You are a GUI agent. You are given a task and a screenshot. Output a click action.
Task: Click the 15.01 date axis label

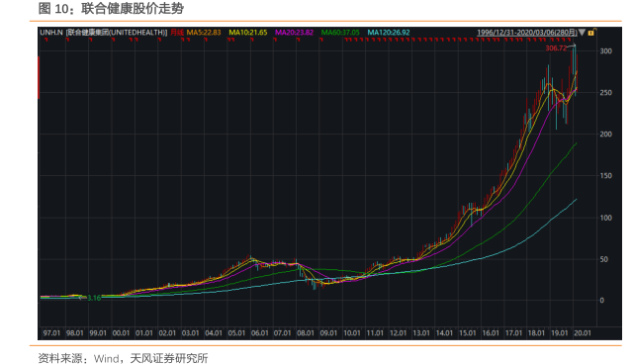[468, 333]
